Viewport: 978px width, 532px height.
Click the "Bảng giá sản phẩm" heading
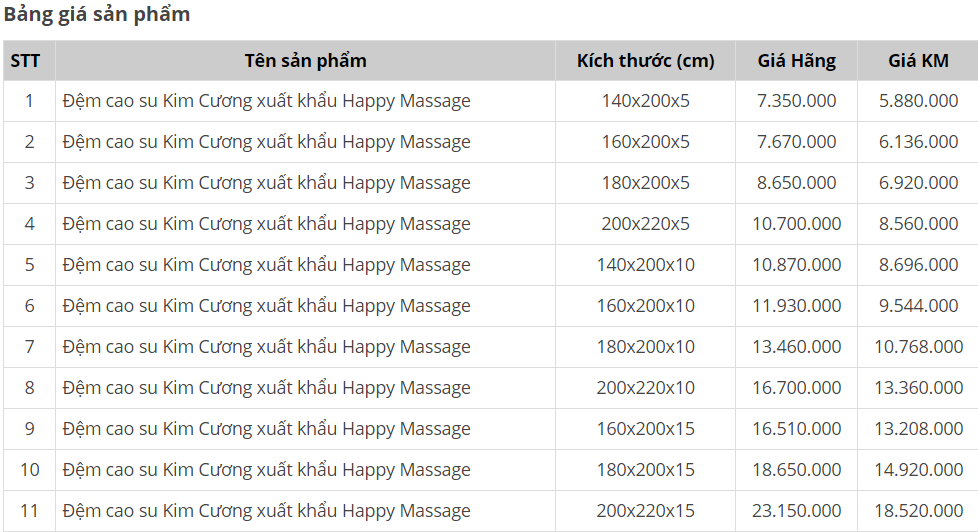(96, 15)
